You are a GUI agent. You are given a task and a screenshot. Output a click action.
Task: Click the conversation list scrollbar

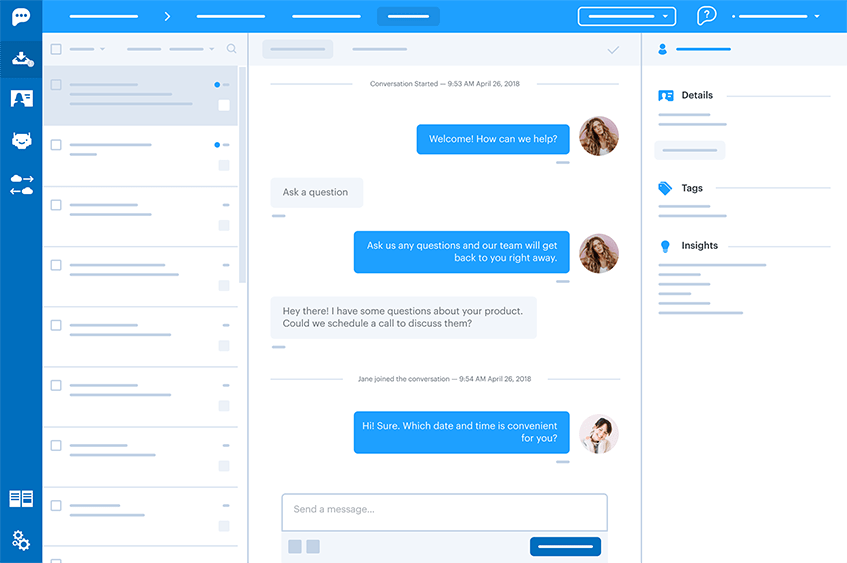click(x=242, y=175)
